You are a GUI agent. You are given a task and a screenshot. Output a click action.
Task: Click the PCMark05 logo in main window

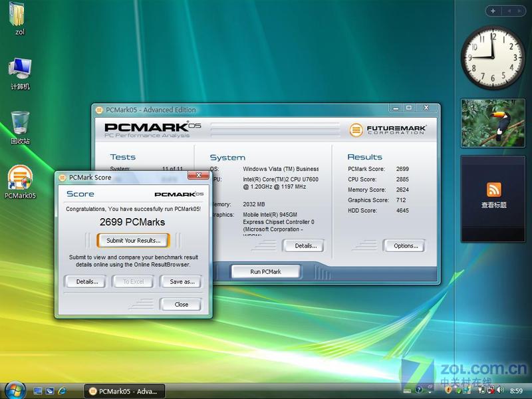[x=152, y=130]
